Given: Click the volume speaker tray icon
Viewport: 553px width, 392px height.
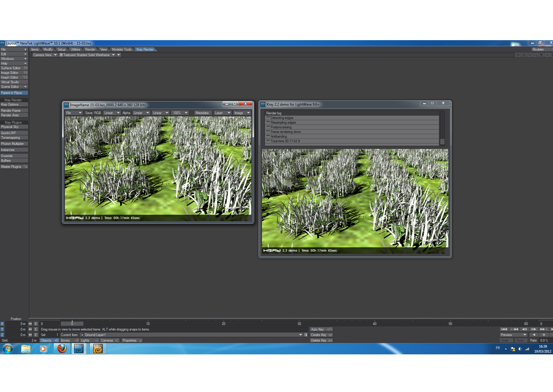Looking at the screenshot, I should [520, 349].
